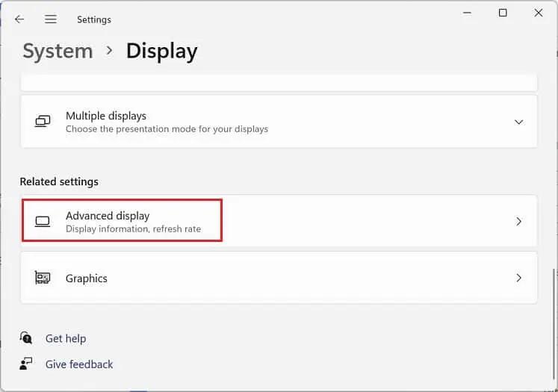Click the back arrow in Settings
This screenshot has width=558, height=392.
(19, 19)
